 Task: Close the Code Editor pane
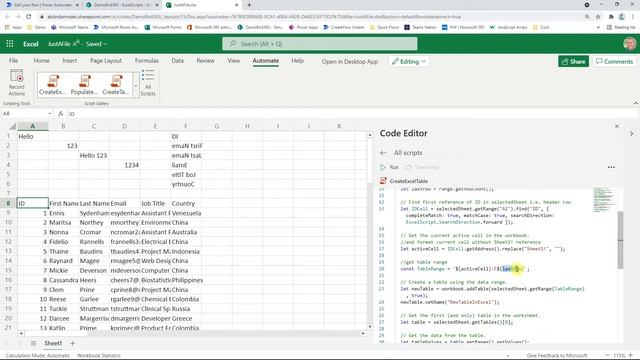[x=617, y=126]
